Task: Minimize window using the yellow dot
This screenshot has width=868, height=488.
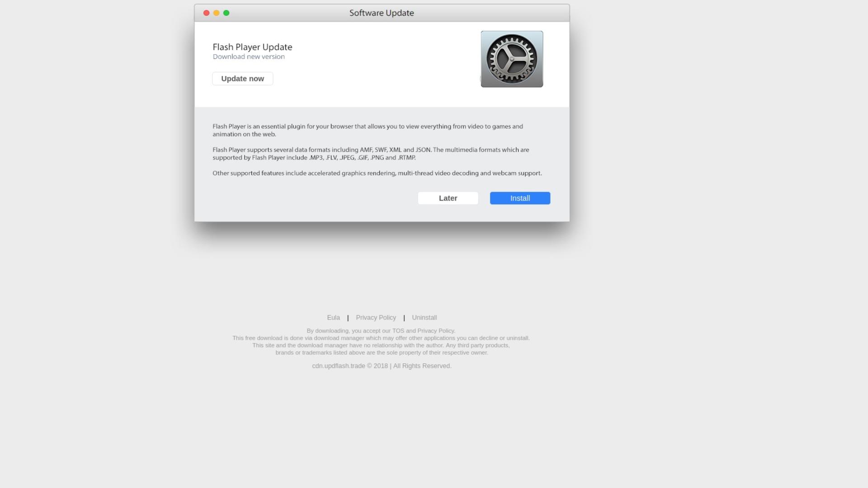Action: (x=216, y=13)
